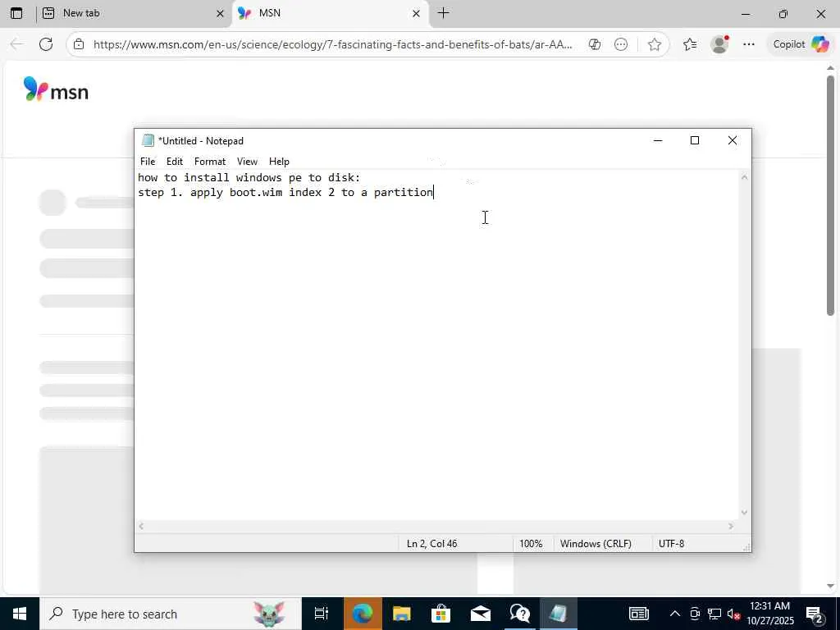840x630 pixels.
Task: Open the Notepad Format menu
Action: pyautogui.click(x=209, y=162)
